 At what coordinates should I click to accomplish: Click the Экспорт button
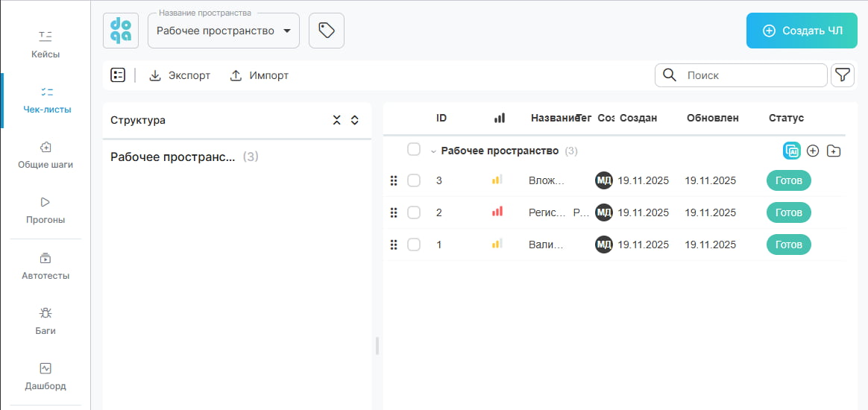point(180,75)
